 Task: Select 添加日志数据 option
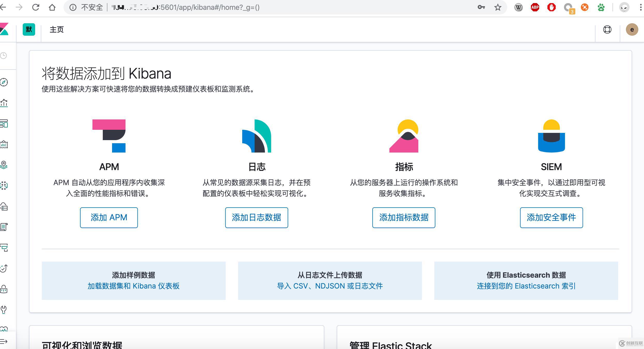(256, 217)
